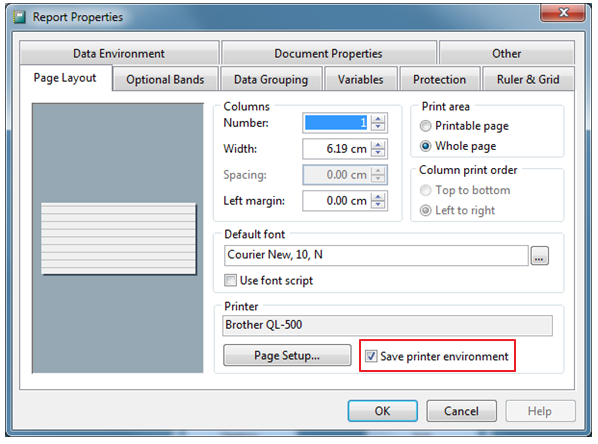Go to Ruler & Grid tab
Image resolution: width=598 pixels, height=444 pixels.
point(528,79)
